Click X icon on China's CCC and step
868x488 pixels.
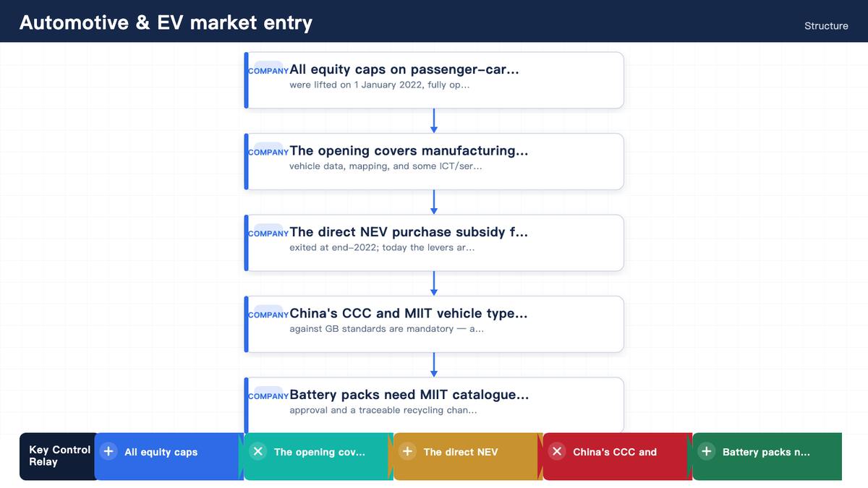point(557,451)
